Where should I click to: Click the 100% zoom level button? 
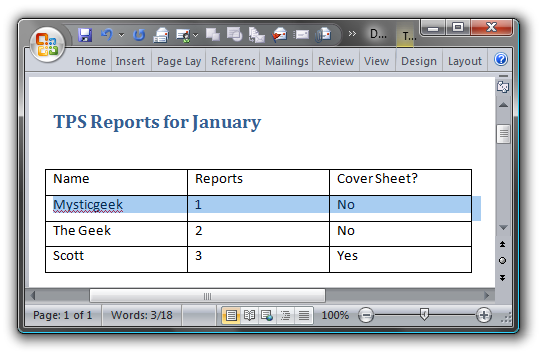click(335, 315)
